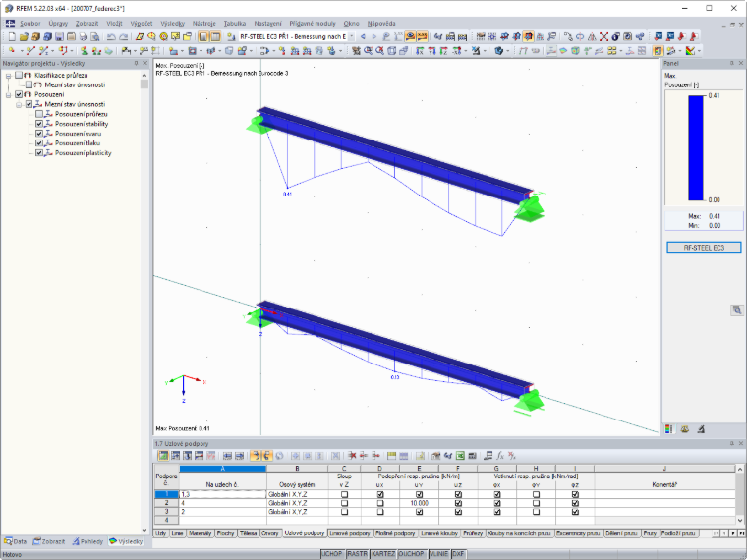Screen dimensions: 747x560
Task: Toggle Posouzení průřezu checkbox
Action: coord(39,114)
